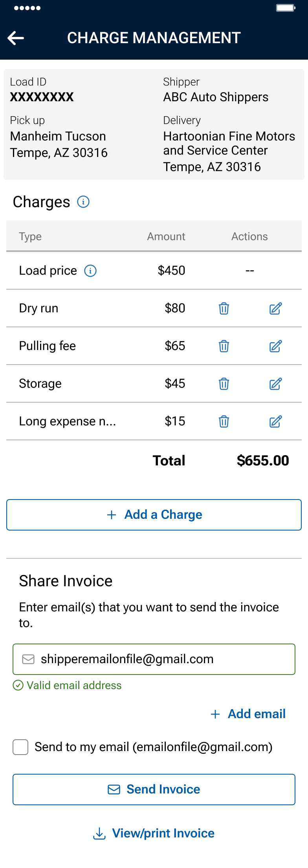308x868 pixels.
Task: Tap the Amount column header
Action: point(166,237)
